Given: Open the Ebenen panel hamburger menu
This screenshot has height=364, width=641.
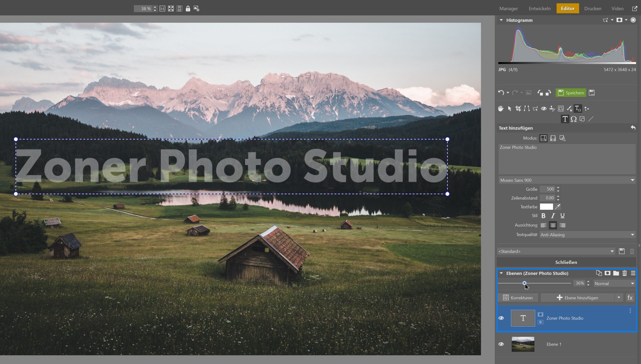Looking at the screenshot, I should (x=633, y=273).
